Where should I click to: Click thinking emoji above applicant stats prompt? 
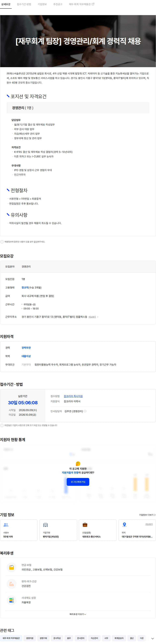click(x=78, y=463)
